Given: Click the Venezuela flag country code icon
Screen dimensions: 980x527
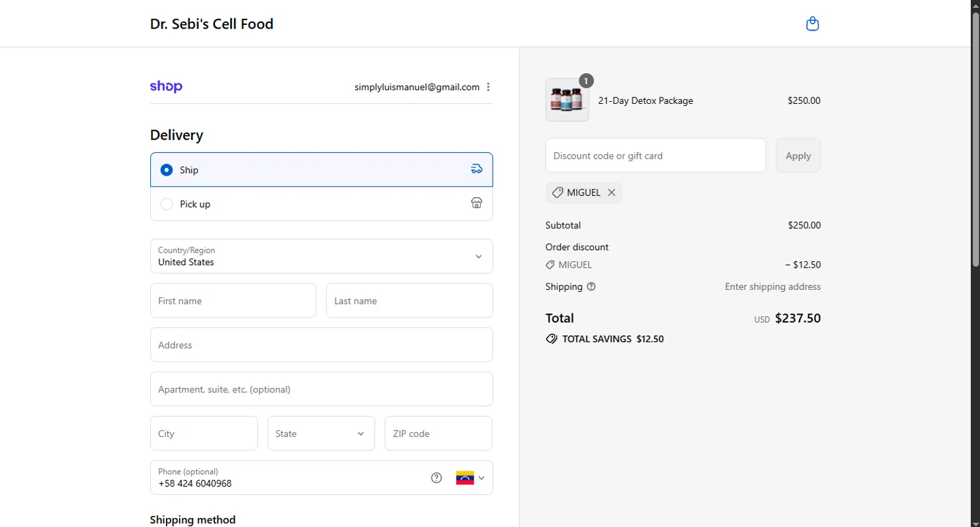Looking at the screenshot, I should coord(465,478).
